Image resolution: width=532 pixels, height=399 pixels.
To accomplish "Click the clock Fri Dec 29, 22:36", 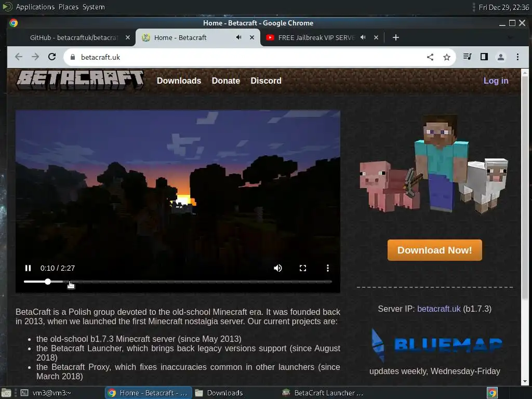I will tap(503, 7).
